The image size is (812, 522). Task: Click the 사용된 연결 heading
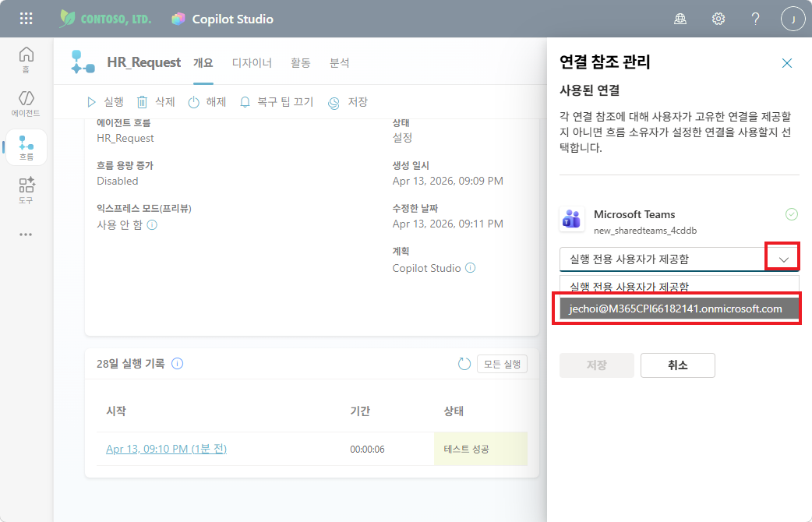coord(590,90)
